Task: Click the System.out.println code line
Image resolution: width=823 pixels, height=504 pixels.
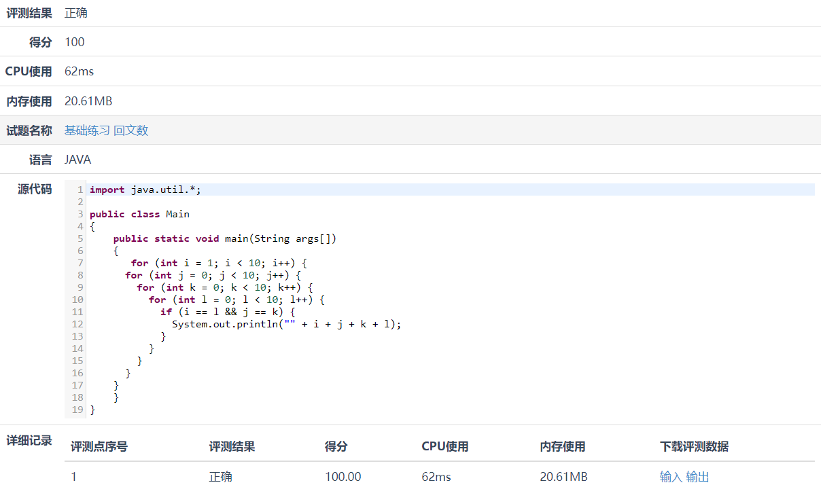Action: tap(286, 324)
